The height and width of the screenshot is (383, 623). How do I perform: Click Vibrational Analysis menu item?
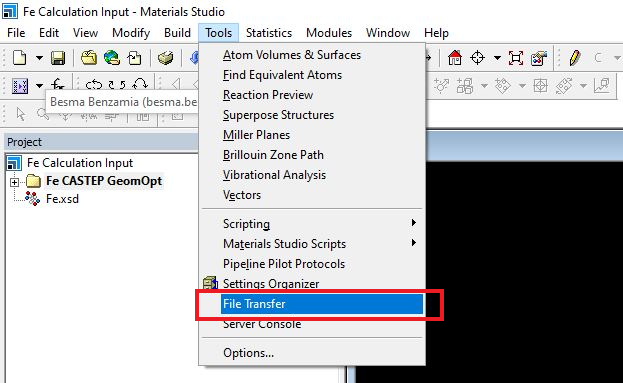274,175
